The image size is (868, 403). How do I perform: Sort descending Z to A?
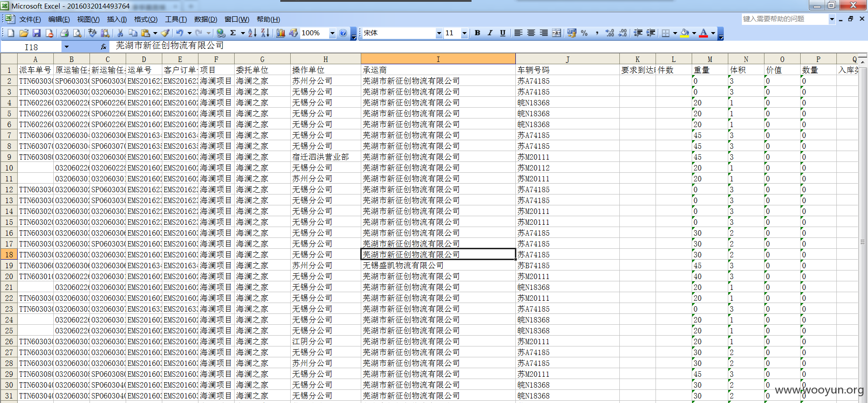click(x=265, y=33)
